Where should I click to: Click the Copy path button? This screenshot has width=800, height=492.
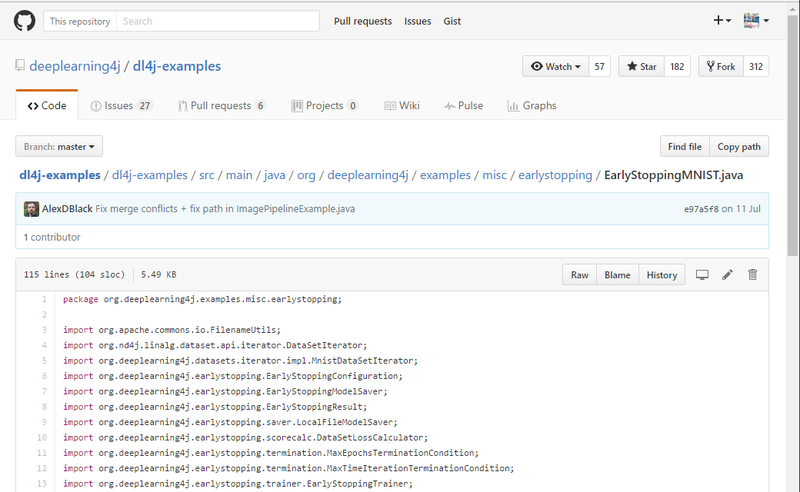739,146
